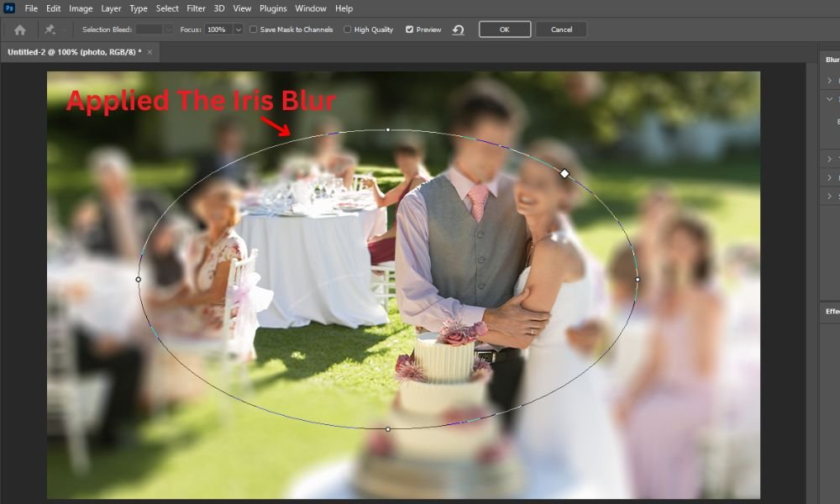The width and height of the screenshot is (840, 504).
Task: Close the Untitled-2 document tab
Action: pos(150,52)
